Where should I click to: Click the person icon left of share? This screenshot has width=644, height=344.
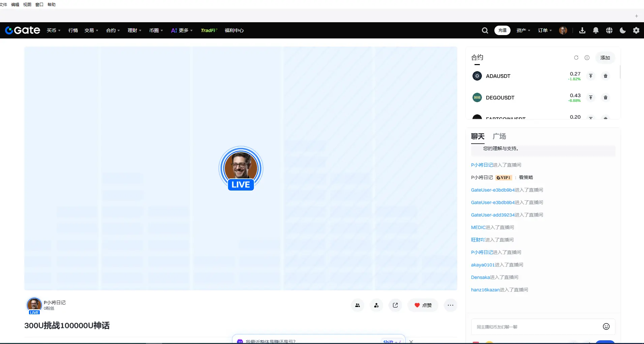[376, 305]
